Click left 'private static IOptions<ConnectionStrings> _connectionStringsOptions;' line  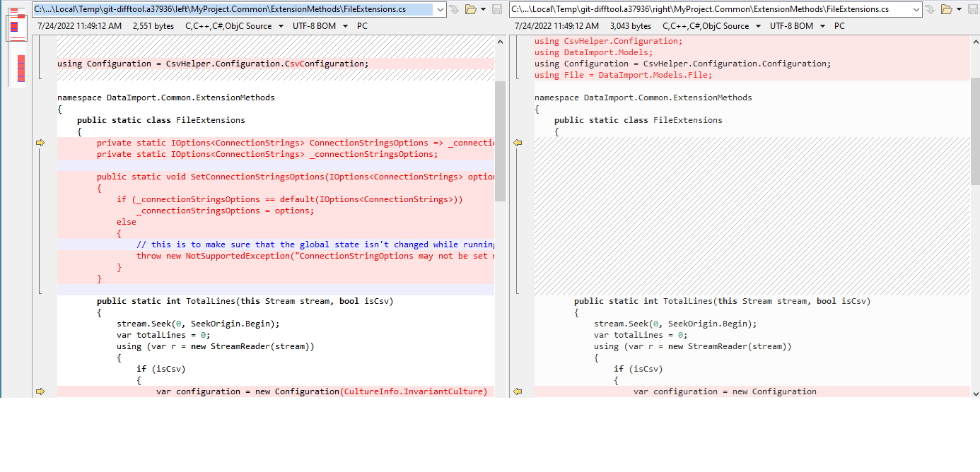(267, 154)
